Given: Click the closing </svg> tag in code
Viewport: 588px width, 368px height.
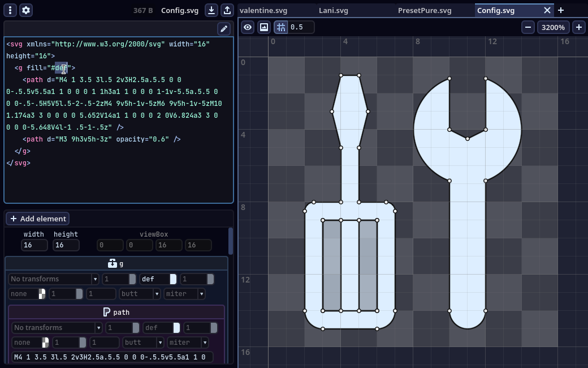Looking at the screenshot, I should (18, 163).
